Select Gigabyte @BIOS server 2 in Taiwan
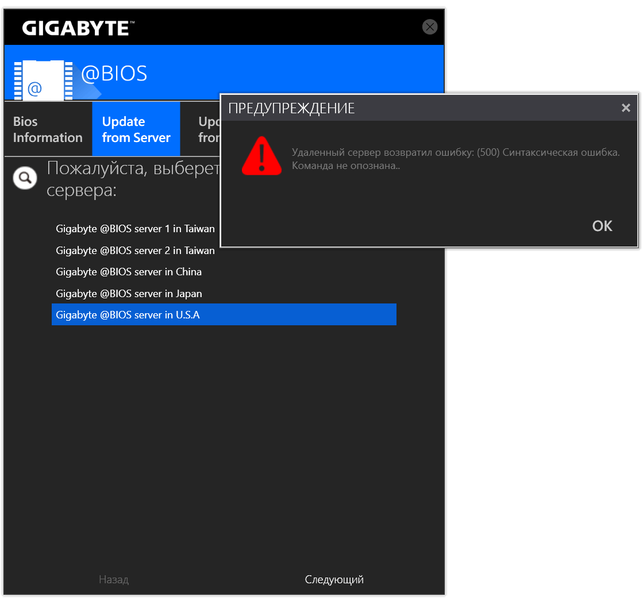Screen dimensions: 643x600 135,250
